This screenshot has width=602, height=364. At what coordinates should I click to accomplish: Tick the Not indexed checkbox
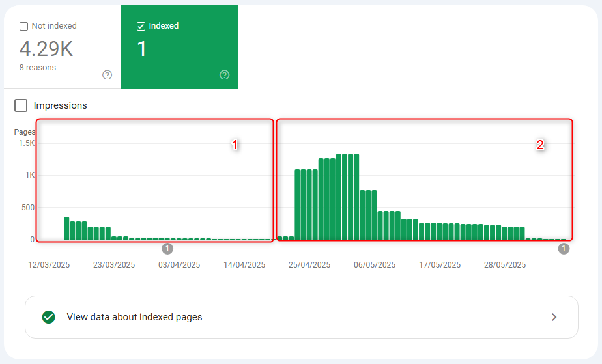pyautogui.click(x=24, y=26)
